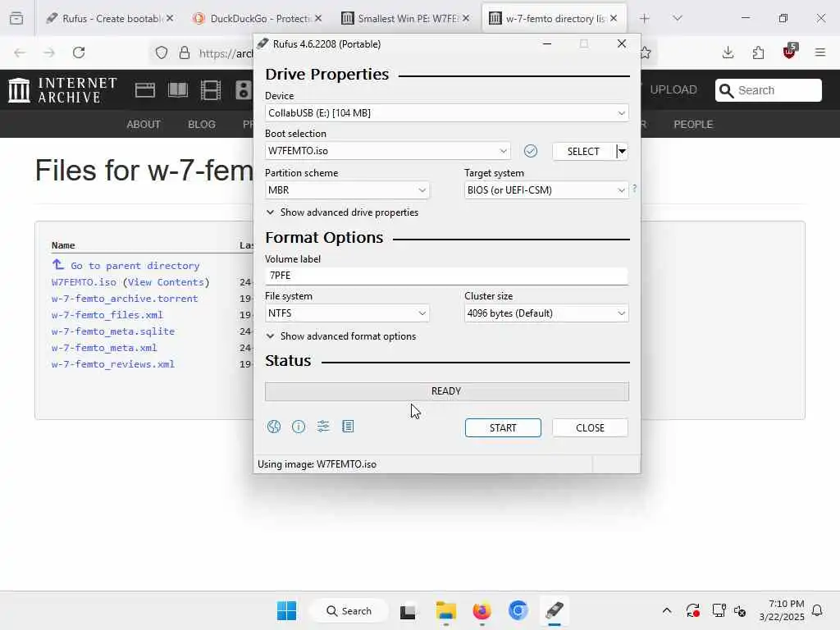Click the Target system help question mark
This screenshot has height=630, width=840.
tap(634, 189)
